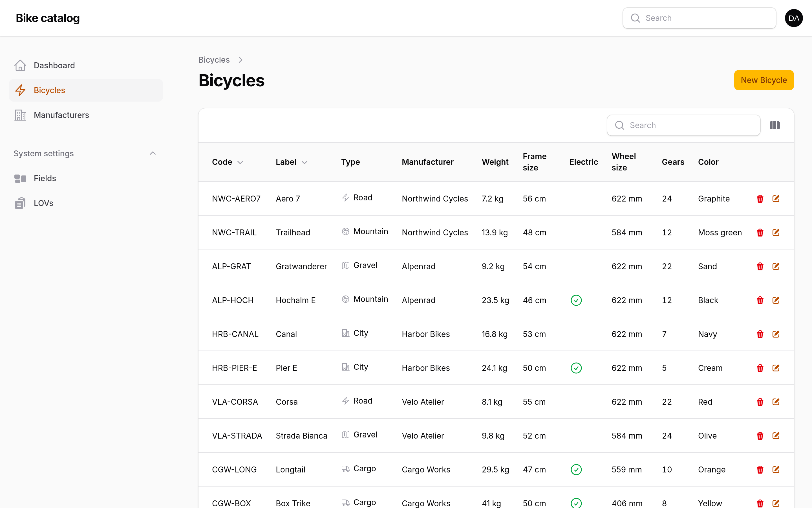
Task: Click the City type in Pier E row
Action: pos(355,367)
